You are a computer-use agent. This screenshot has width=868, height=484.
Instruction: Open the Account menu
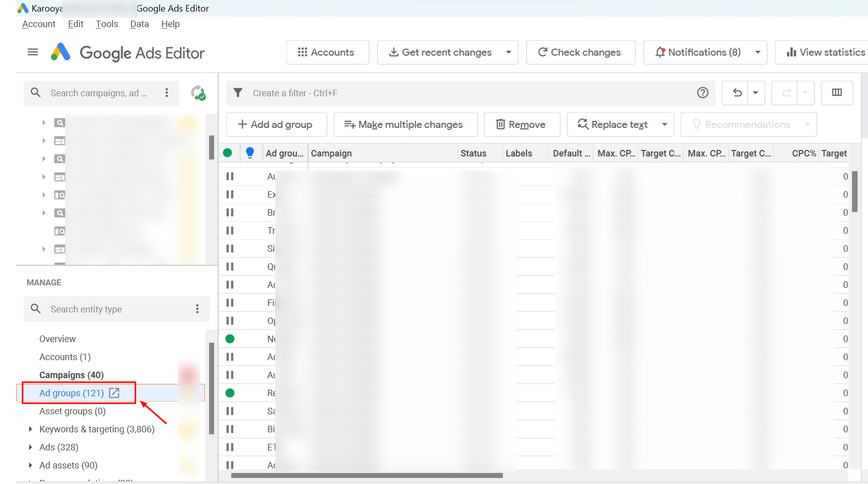(x=39, y=24)
